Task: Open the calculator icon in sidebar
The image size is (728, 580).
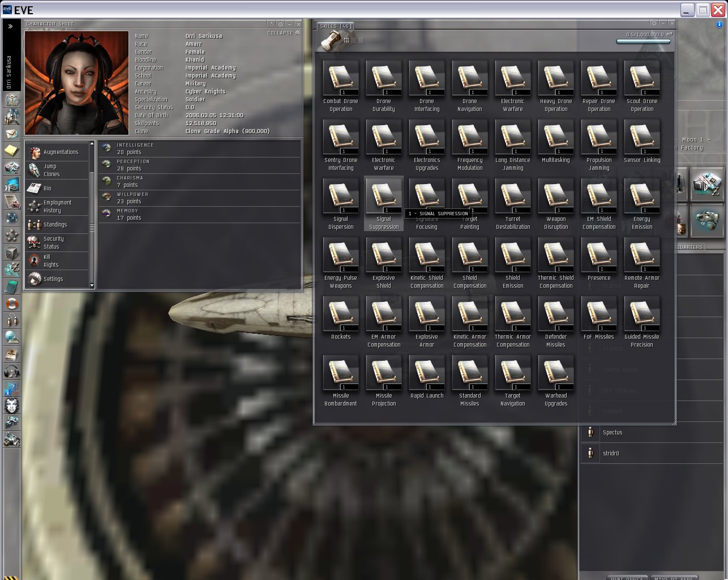Action: 12,287
